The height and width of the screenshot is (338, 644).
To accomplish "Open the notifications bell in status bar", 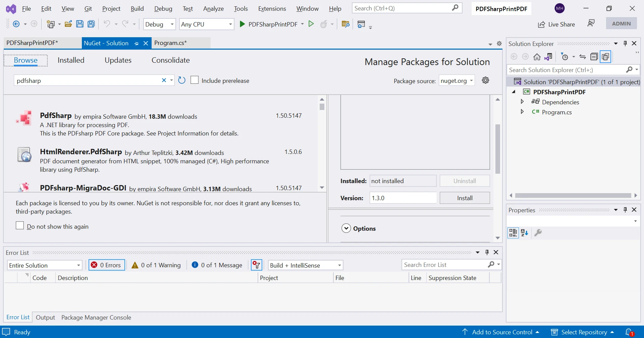I will pos(629,332).
